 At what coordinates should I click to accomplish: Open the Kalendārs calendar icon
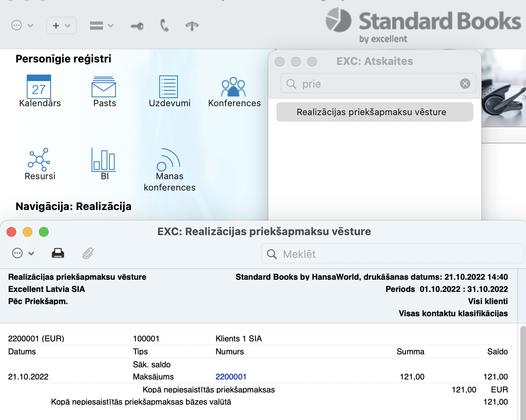tap(39, 87)
